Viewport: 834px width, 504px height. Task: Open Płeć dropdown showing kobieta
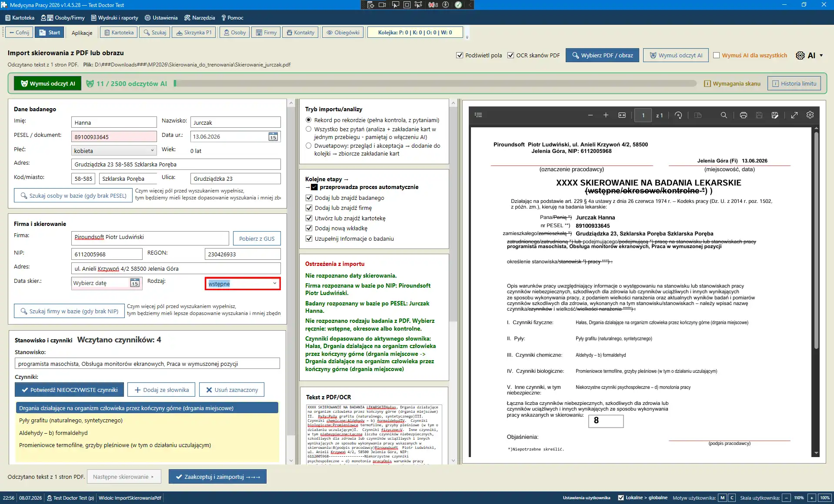pos(114,151)
